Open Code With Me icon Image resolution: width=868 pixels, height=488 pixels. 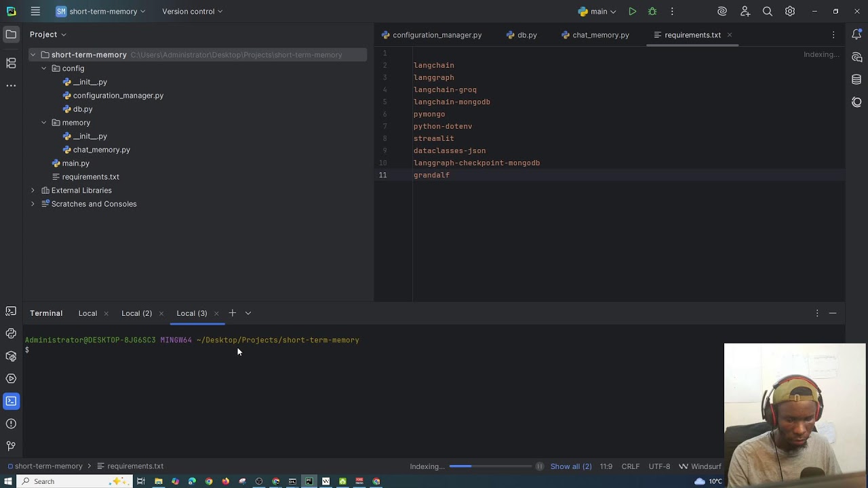tap(745, 12)
